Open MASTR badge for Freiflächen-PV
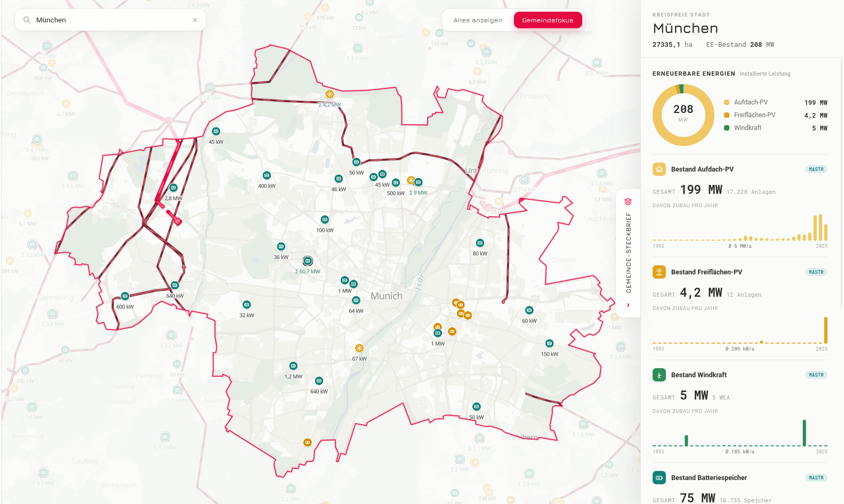 point(816,272)
